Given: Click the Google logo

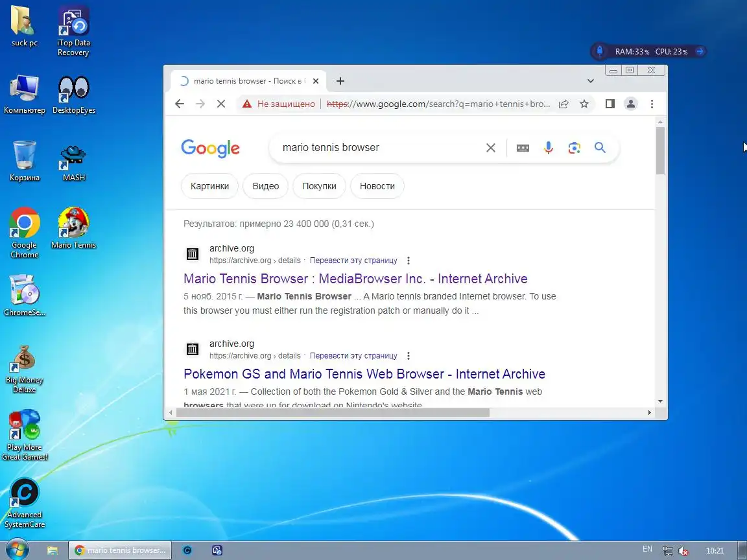Looking at the screenshot, I should [x=210, y=148].
